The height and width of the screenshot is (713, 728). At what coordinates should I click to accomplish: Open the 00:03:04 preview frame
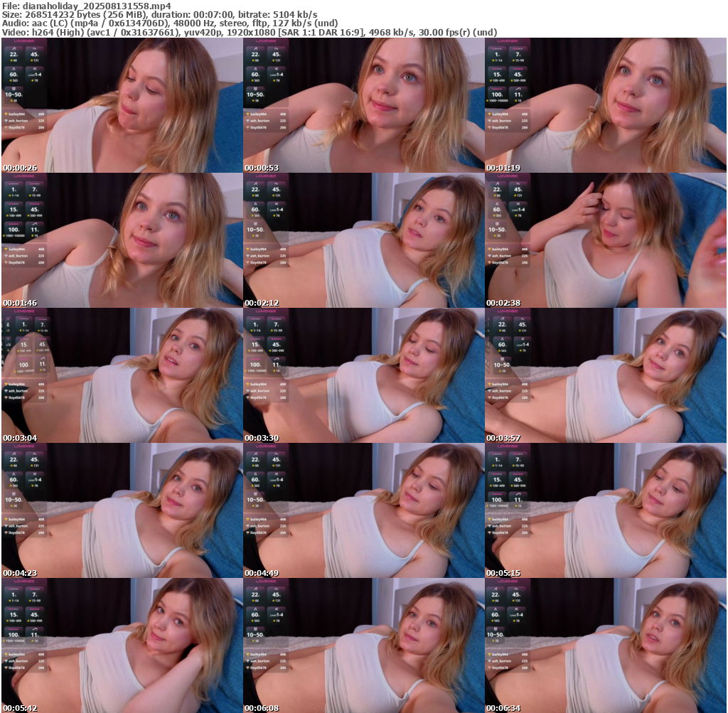click(x=122, y=375)
